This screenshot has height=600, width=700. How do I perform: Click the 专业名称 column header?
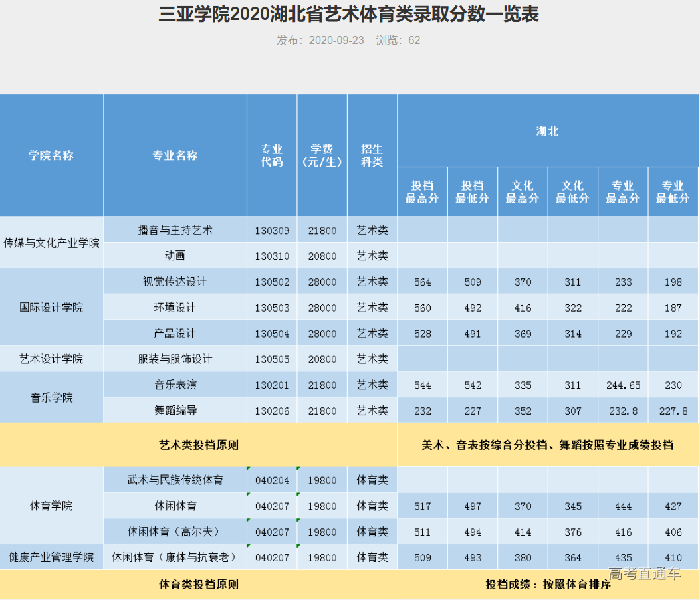(x=174, y=155)
